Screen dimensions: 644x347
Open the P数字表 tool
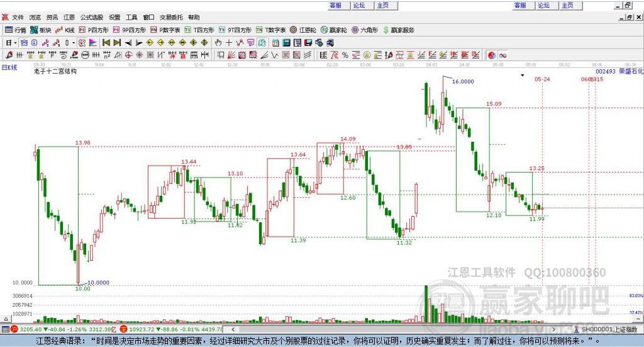coord(165,30)
